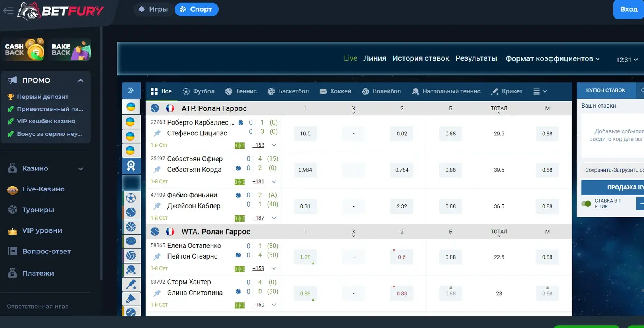Open Формат коэффициентов dropdown
Screen dimensions: 644x328
553,59
